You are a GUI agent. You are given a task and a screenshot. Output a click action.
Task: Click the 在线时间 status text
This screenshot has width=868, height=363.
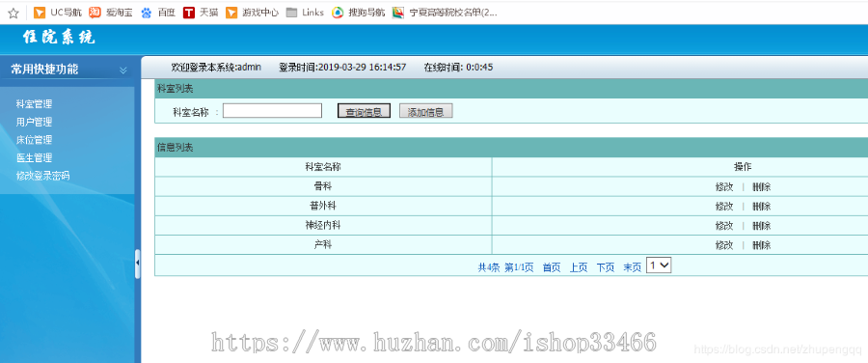click(x=458, y=68)
